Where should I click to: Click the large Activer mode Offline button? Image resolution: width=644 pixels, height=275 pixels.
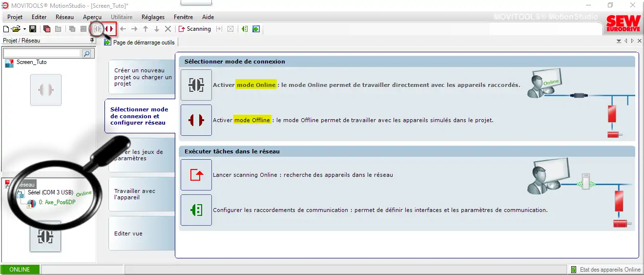196,120
